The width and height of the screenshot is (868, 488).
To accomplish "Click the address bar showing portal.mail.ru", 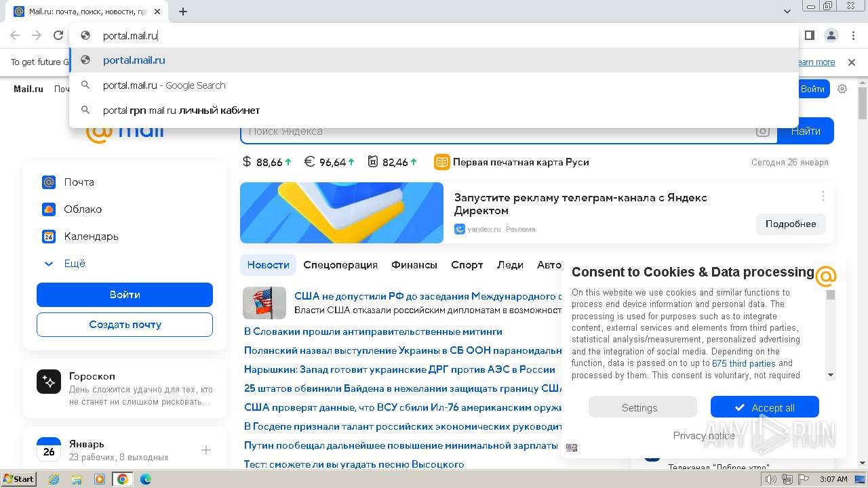I will point(434,35).
